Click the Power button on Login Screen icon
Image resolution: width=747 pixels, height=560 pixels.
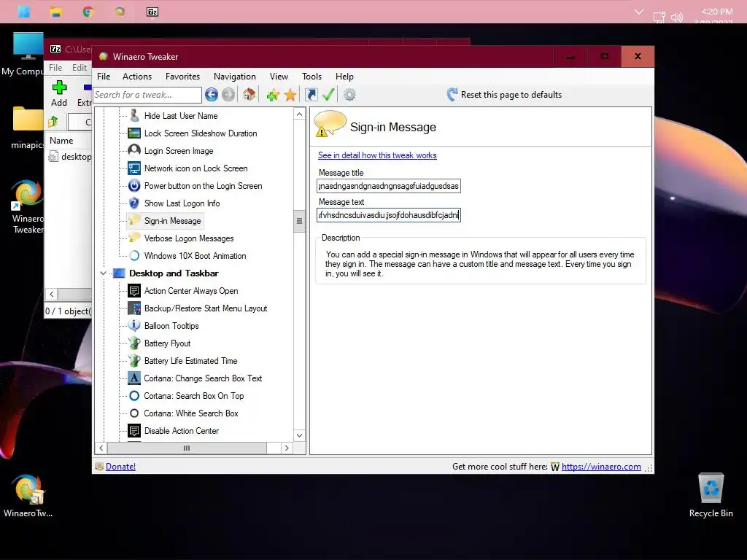pyautogui.click(x=134, y=186)
